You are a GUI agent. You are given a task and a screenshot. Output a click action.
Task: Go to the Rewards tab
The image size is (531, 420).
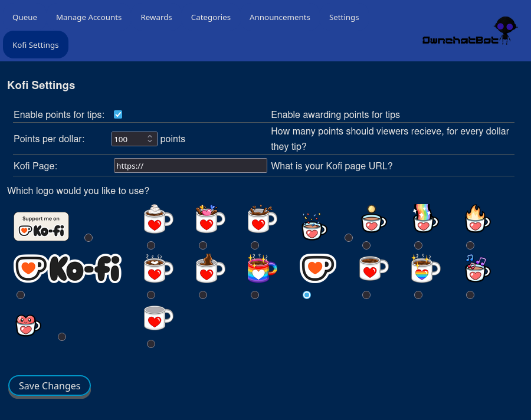coord(156,17)
